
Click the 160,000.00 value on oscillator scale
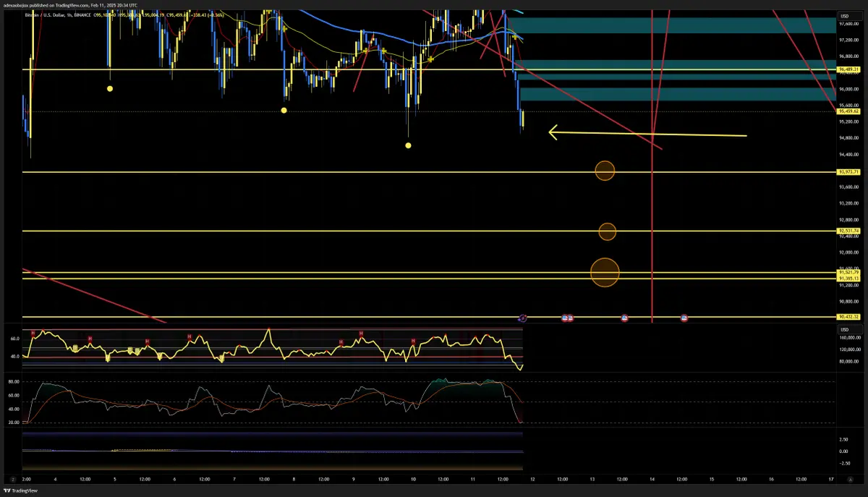849,338
